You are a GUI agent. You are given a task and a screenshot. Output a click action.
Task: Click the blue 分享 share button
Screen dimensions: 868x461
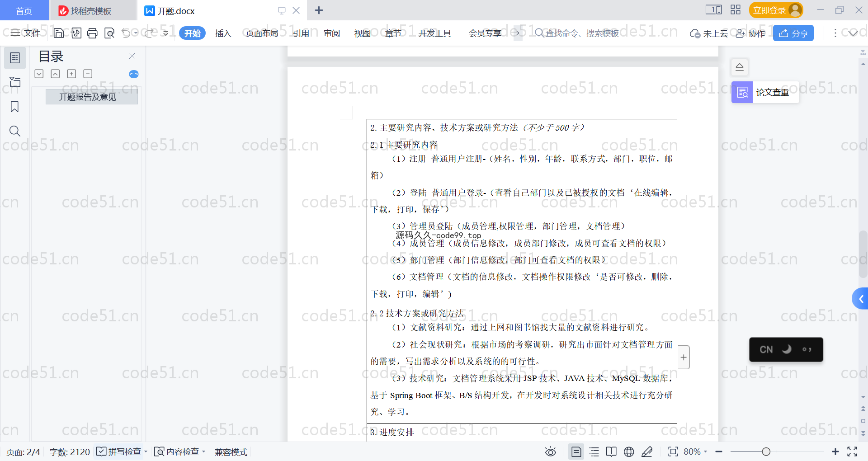793,33
